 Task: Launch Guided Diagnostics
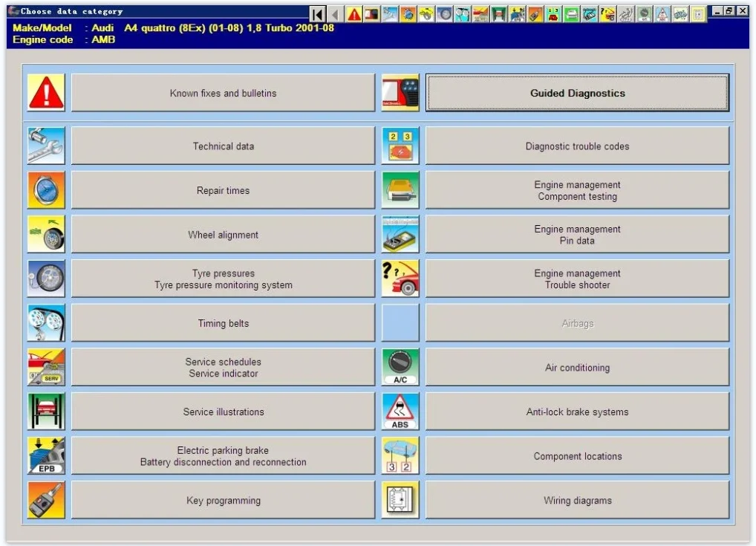[x=577, y=93]
